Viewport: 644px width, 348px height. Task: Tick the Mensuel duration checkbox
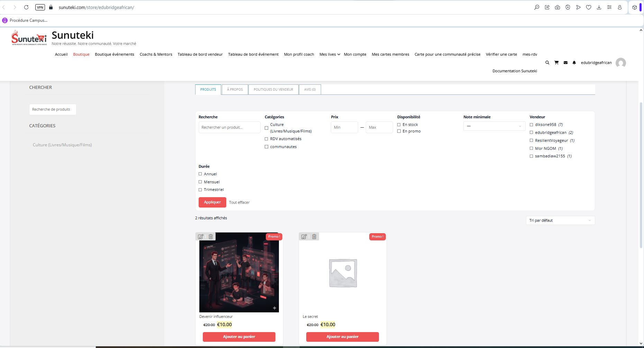coord(200,182)
